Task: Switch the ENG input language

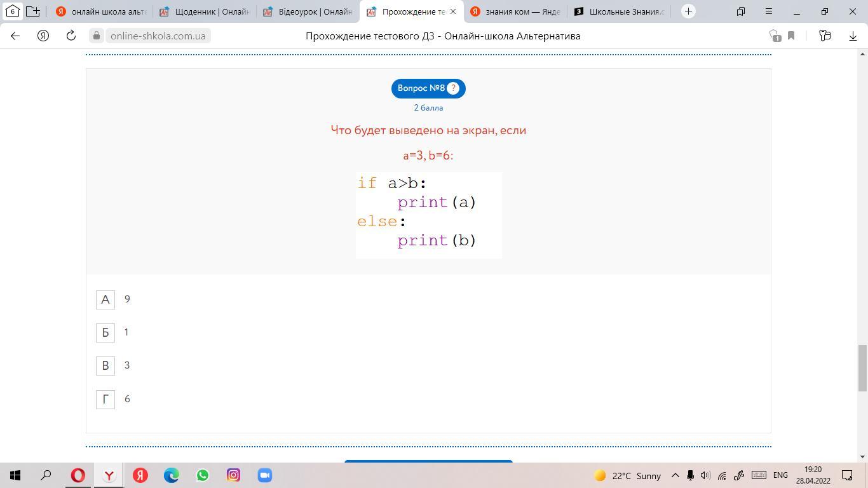Action: (x=780, y=475)
